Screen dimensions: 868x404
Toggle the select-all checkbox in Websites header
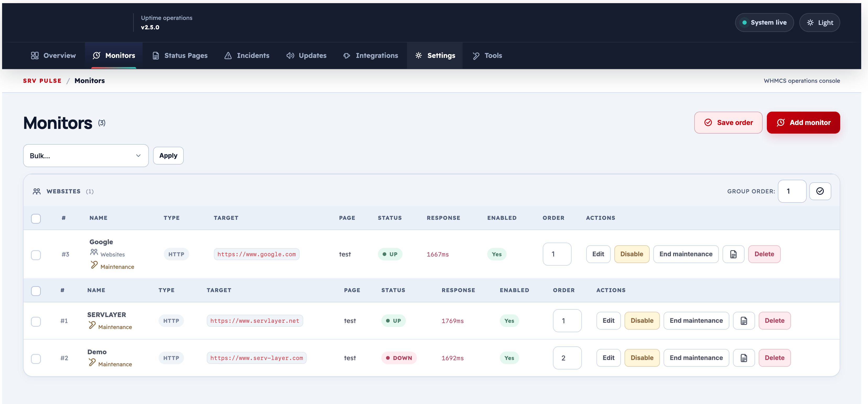click(x=36, y=218)
